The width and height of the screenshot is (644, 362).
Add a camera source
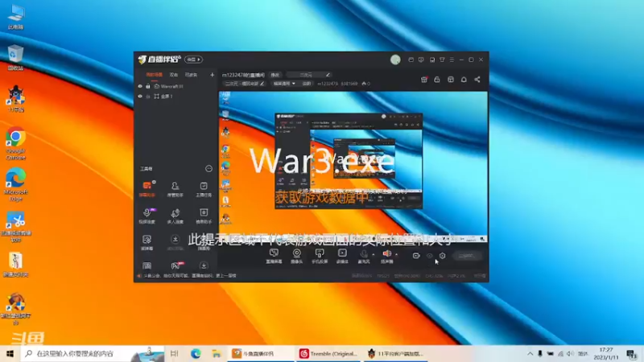(296, 256)
